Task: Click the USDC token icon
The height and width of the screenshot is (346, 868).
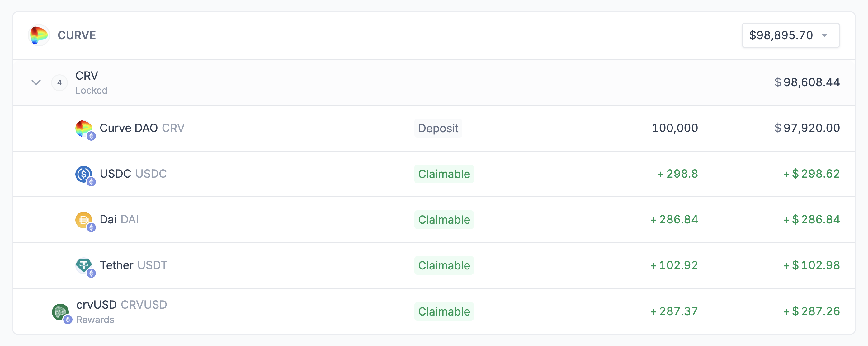Action: tap(83, 174)
